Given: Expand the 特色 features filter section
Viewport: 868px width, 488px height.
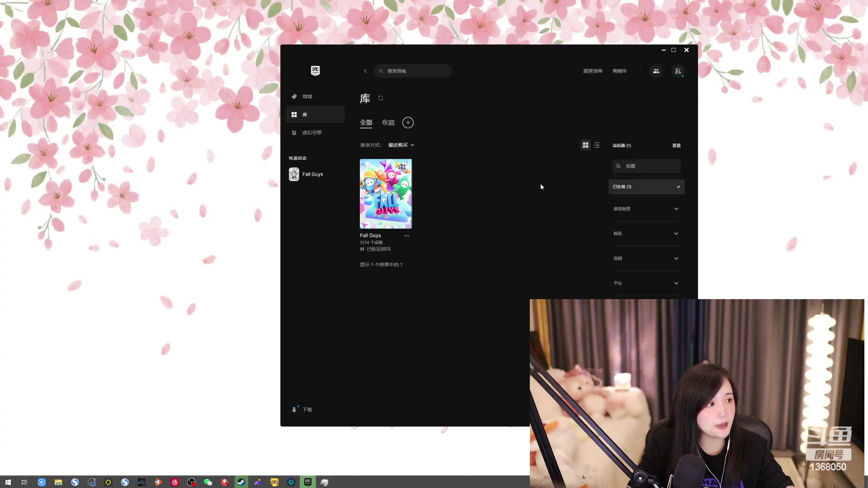Looking at the screenshot, I should tap(646, 234).
